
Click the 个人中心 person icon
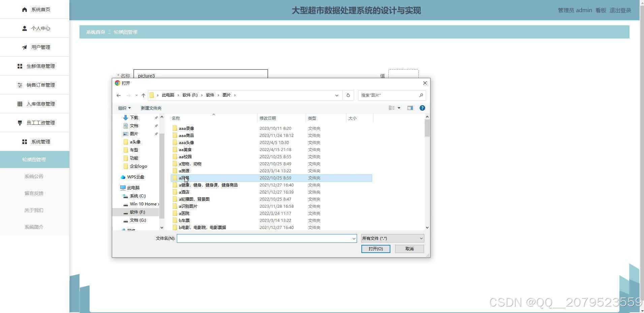(25, 28)
